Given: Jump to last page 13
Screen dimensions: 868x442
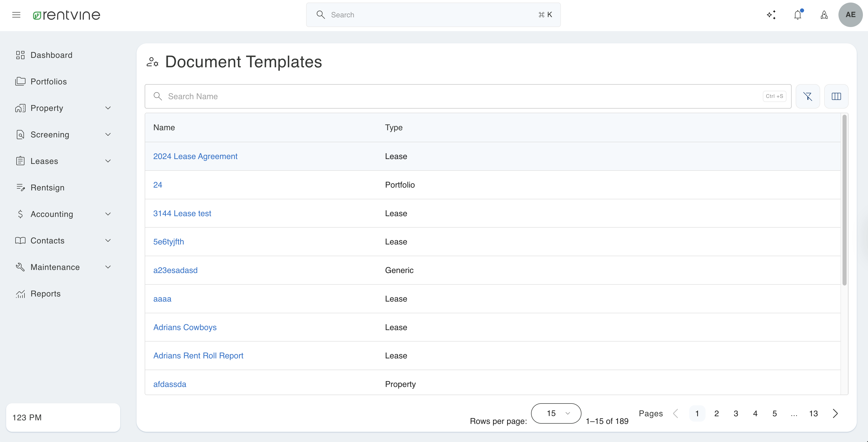Looking at the screenshot, I should pos(813,414).
